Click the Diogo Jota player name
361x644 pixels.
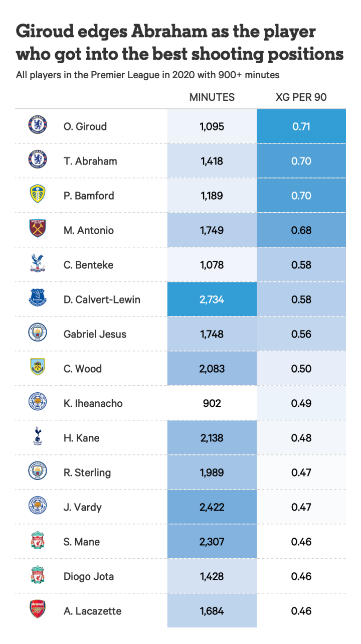(88, 576)
